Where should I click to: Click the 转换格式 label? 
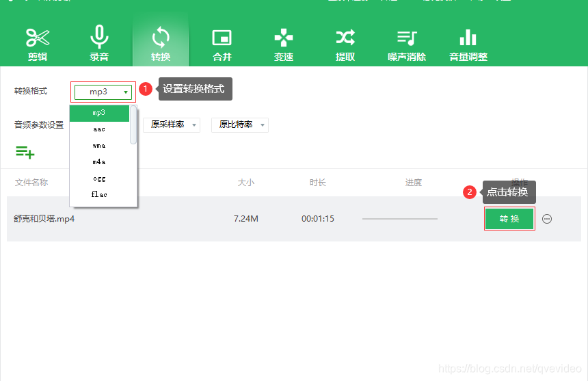pos(31,91)
